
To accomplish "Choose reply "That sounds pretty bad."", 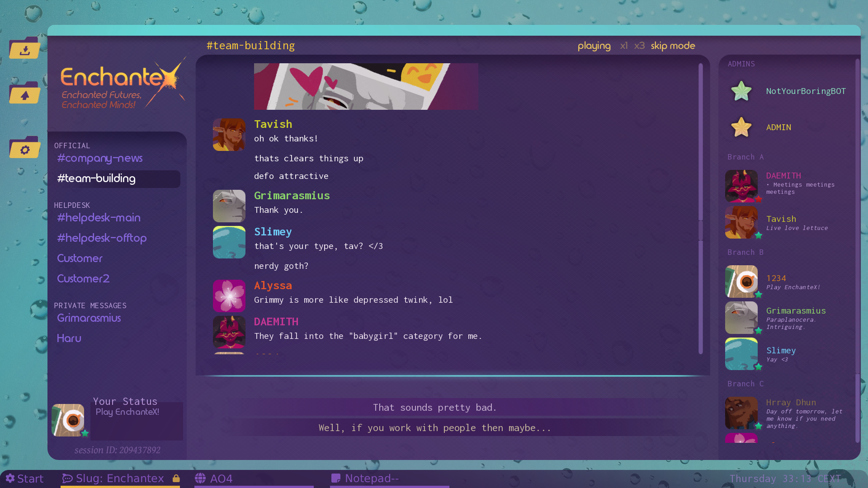I will (435, 407).
